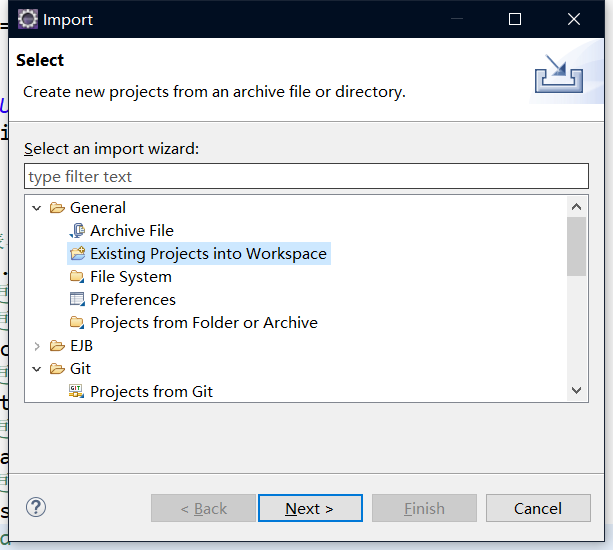Screen dimensions: 613x550
Task: Expand the EJB tree category
Action: pos(38,346)
